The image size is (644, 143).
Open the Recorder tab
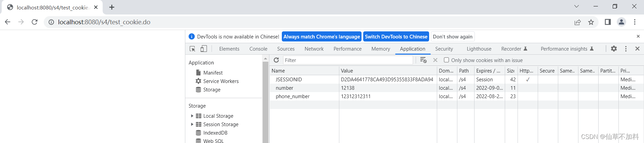point(514,49)
